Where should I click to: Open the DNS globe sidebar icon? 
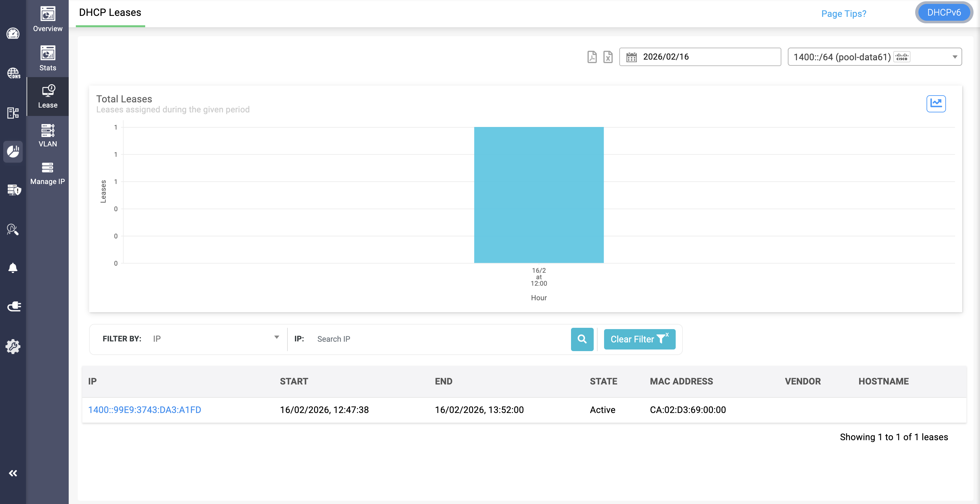coord(13,73)
